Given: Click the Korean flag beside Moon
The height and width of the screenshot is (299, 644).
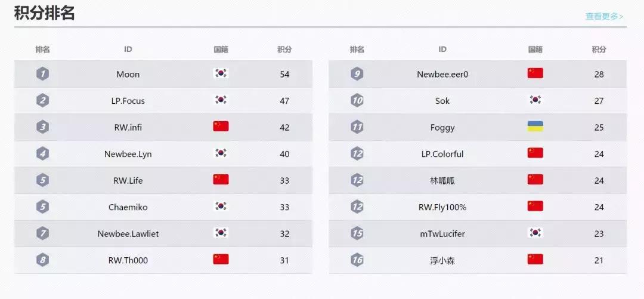Looking at the screenshot, I should click(221, 73).
